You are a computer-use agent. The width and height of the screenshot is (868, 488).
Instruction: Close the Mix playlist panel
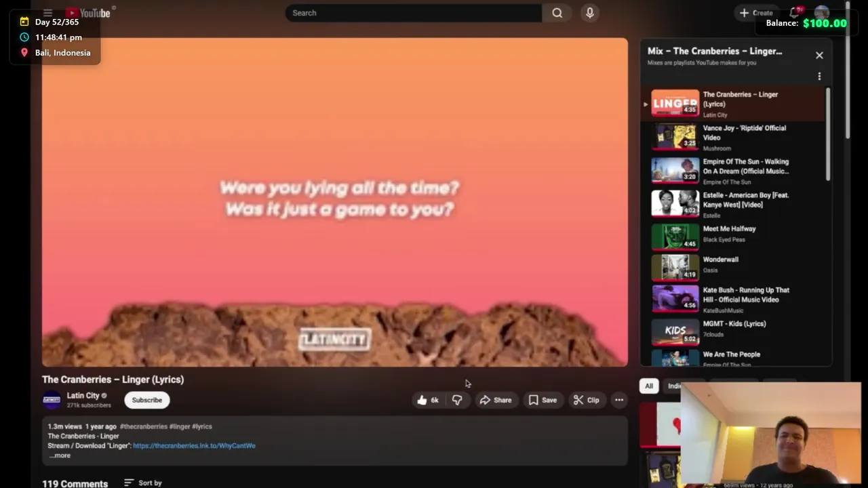point(819,56)
